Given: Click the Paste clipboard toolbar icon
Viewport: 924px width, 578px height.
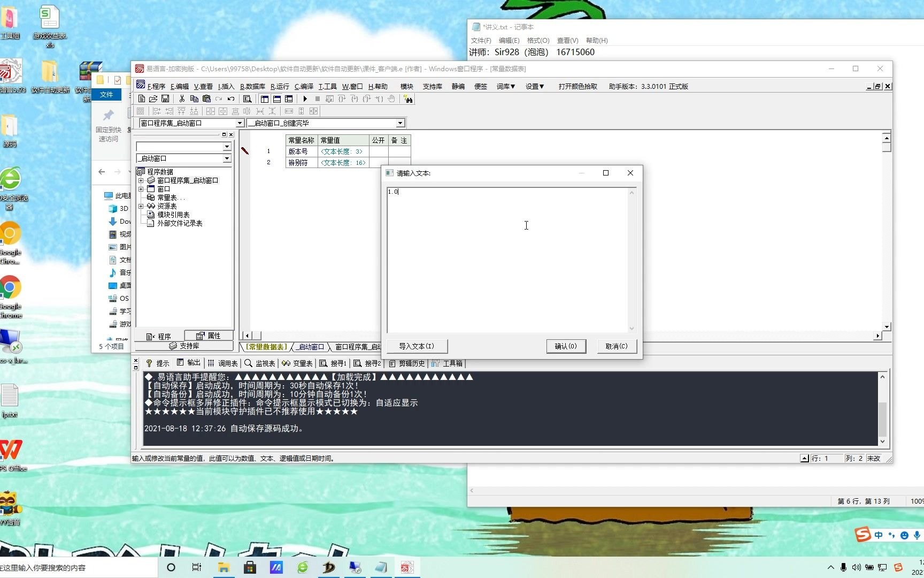Looking at the screenshot, I should [206, 99].
